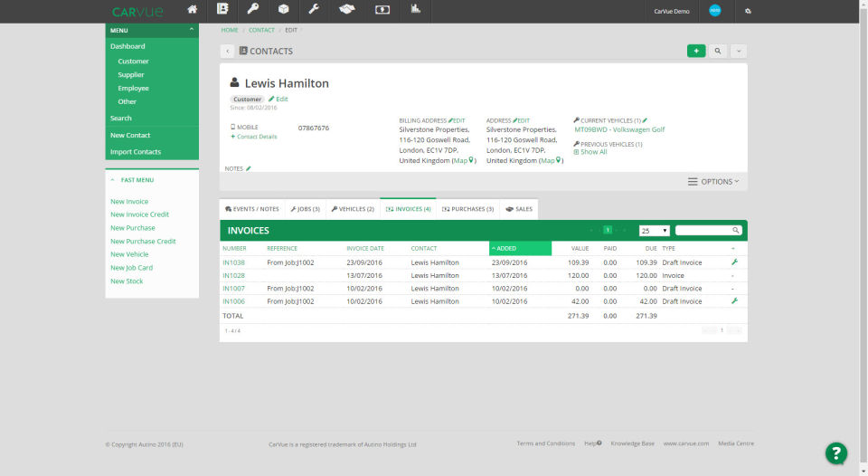The width and height of the screenshot is (868, 476).
Task: Click the wrench icon on invoice IN1038 row
Action: pos(734,262)
